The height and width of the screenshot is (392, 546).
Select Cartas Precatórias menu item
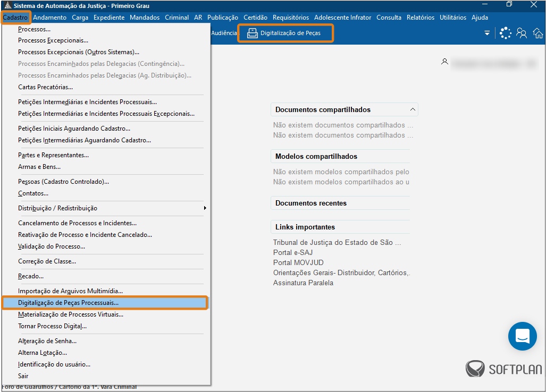[45, 87]
